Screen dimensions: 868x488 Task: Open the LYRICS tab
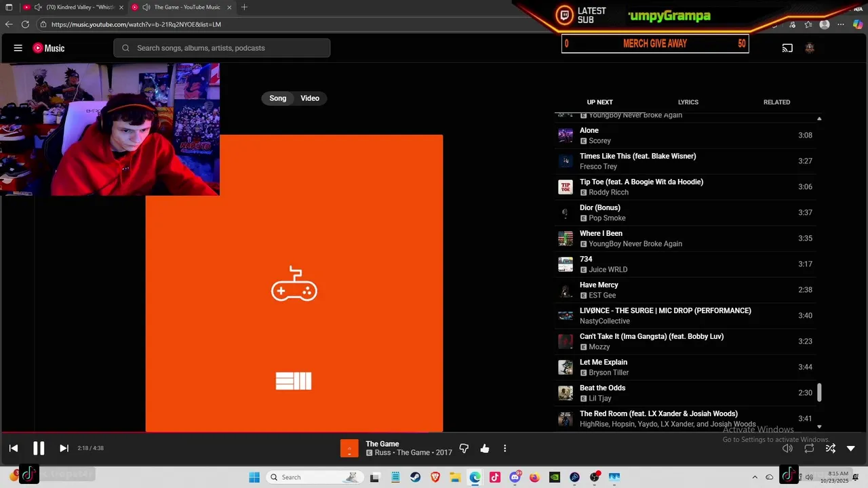pyautogui.click(x=688, y=102)
